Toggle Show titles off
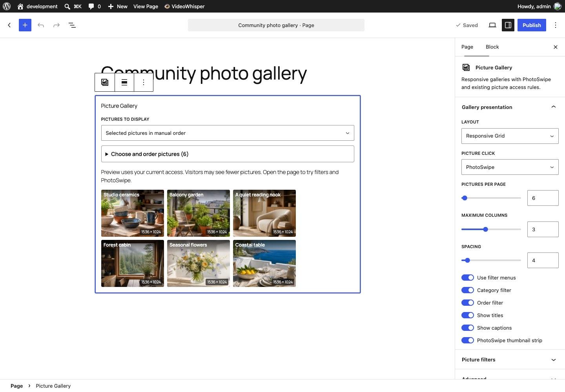565x392 pixels. (x=468, y=315)
